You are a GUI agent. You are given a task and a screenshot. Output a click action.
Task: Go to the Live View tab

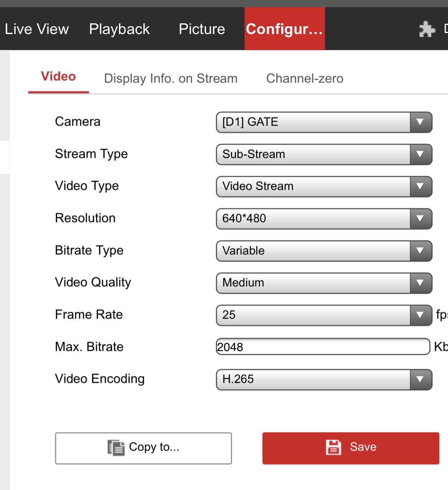click(37, 29)
